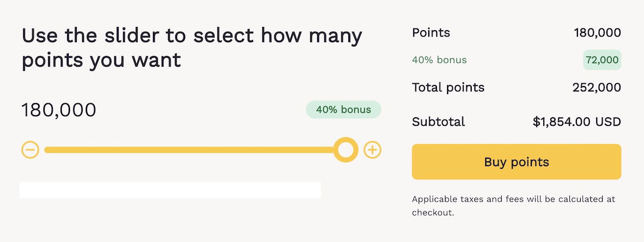This screenshot has width=644, height=242.
Task: Click the 252,000 total points value
Action: [597, 87]
